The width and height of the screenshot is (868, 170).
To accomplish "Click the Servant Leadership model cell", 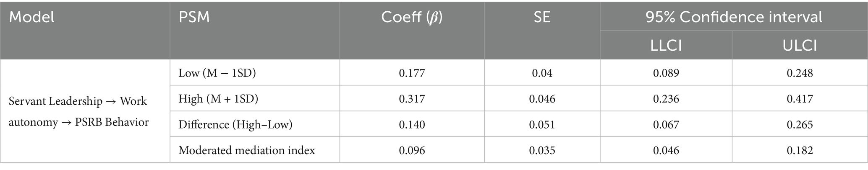I will [x=78, y=111].
